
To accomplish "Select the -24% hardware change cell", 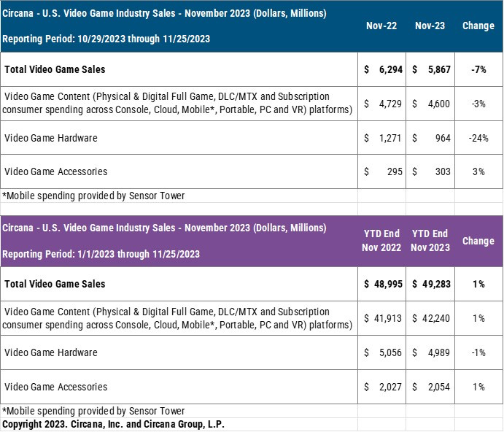I will point(478,138).
